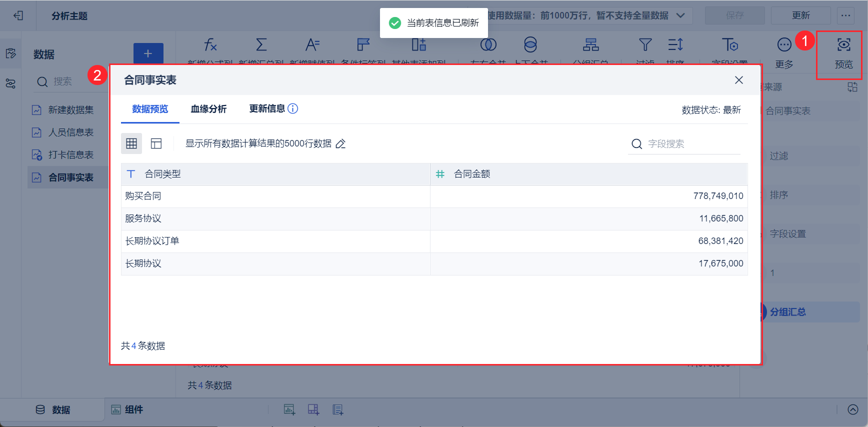Click the 17,675,000 amount cell
Image resolution: width=868 pixels, height=427 pixels.
pyautogui.click(x=589, y=263)
